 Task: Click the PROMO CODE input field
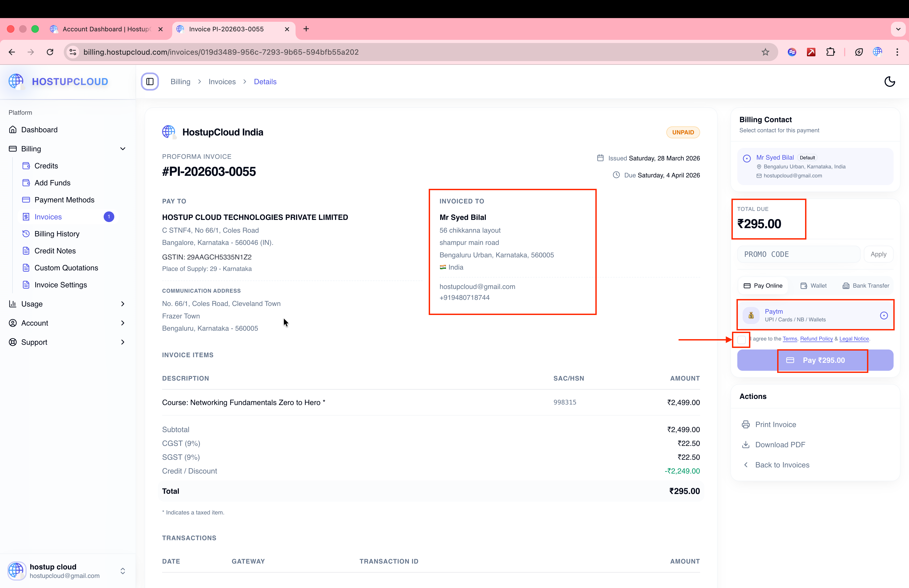point(798,254)
